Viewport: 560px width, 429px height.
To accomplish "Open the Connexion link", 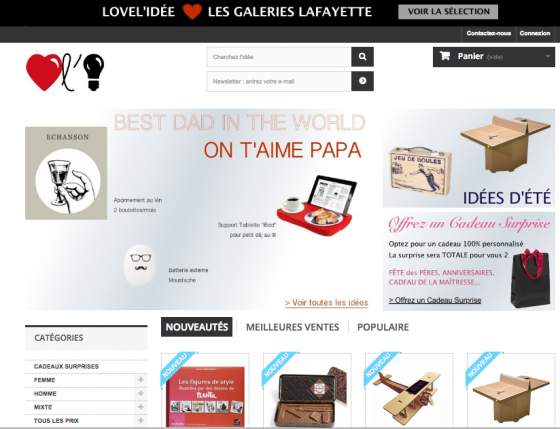I will (535, 33).
